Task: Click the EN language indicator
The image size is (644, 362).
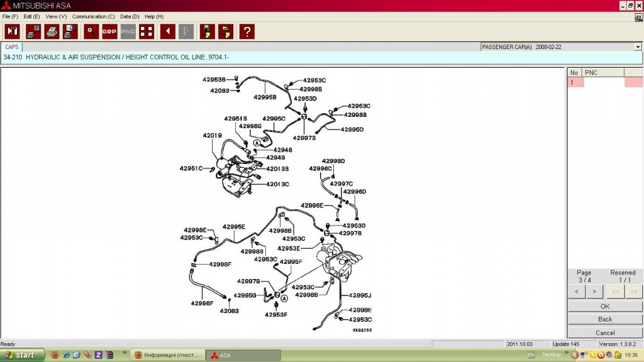Action: (x=531, y=355)
